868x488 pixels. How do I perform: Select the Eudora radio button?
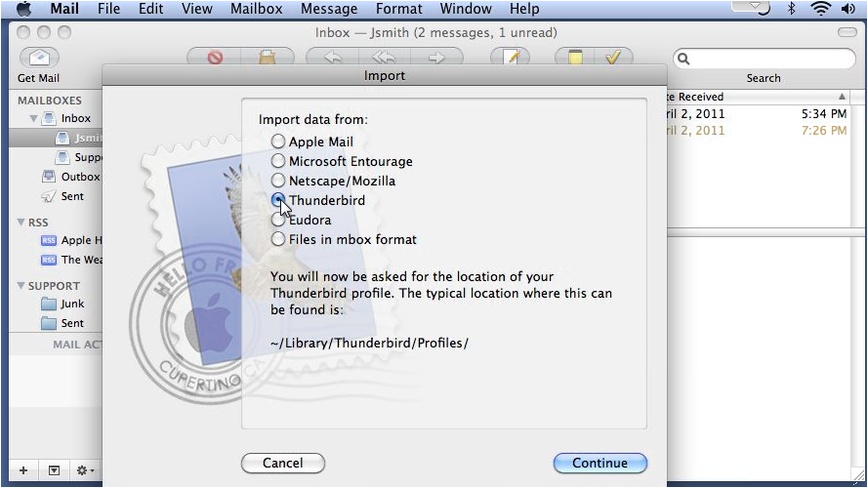tap(278, 220)
